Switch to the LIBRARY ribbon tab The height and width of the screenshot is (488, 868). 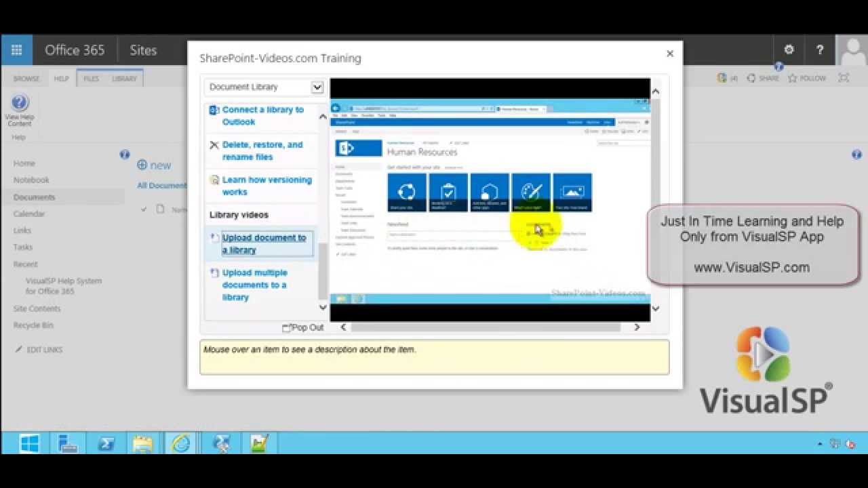(x=124, y=79)
